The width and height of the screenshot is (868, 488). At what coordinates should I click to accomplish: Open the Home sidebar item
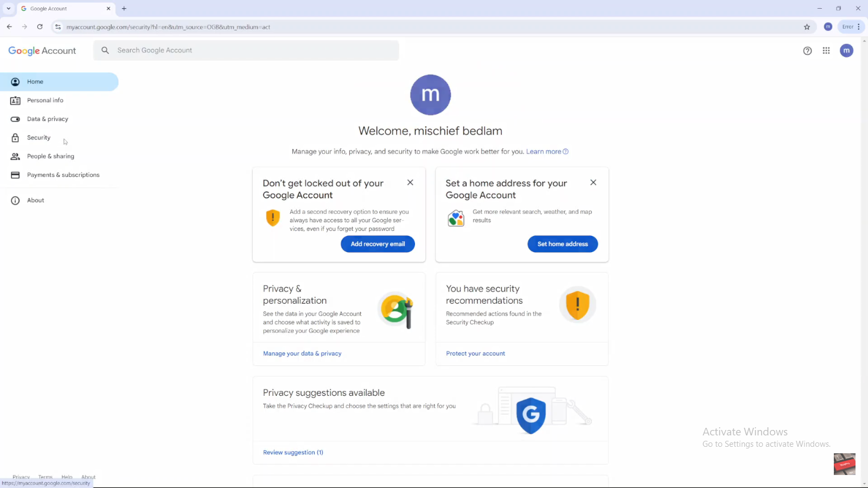pos(59,82)
